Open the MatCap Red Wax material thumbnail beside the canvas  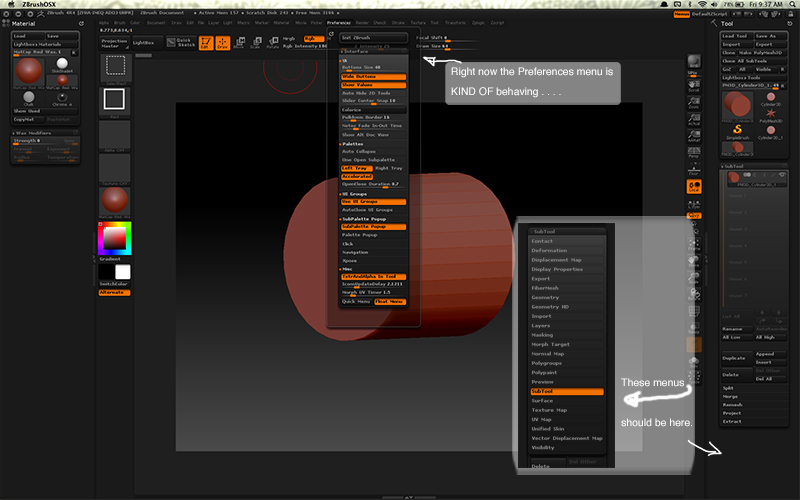point(115,202)
